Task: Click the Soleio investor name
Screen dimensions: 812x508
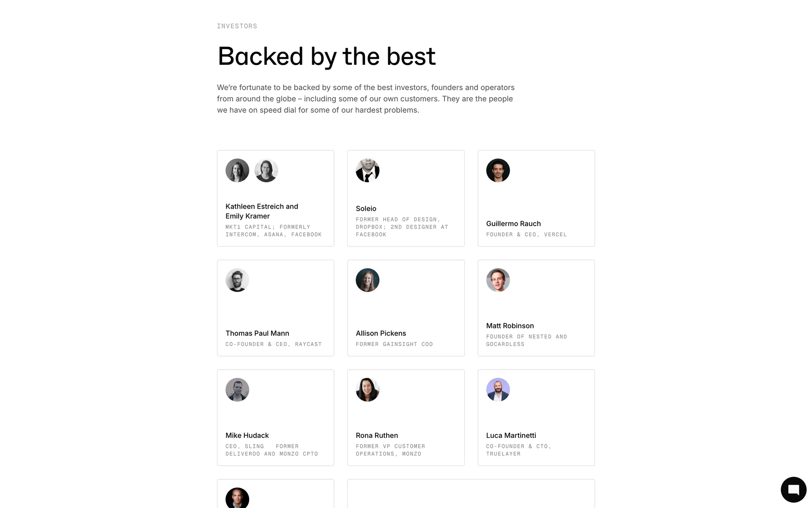Action: point(366,209)
